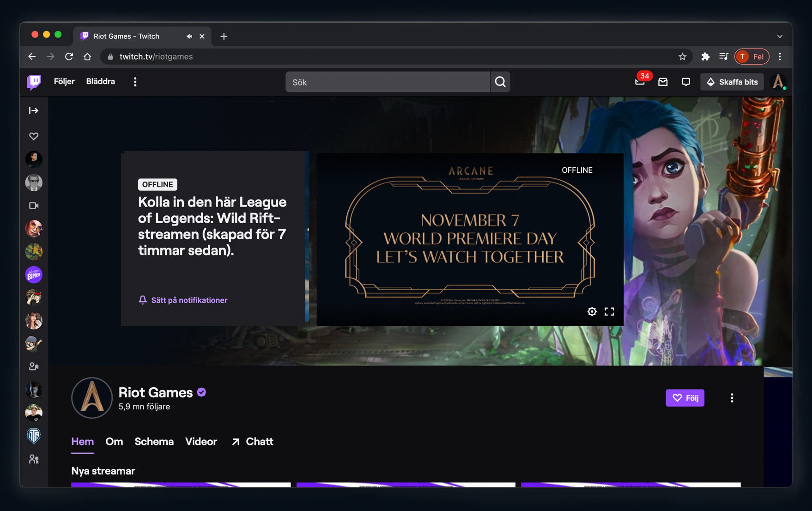Expand the browser tab list chevron
The image size is (812, 511).
(x=779, y=36)
